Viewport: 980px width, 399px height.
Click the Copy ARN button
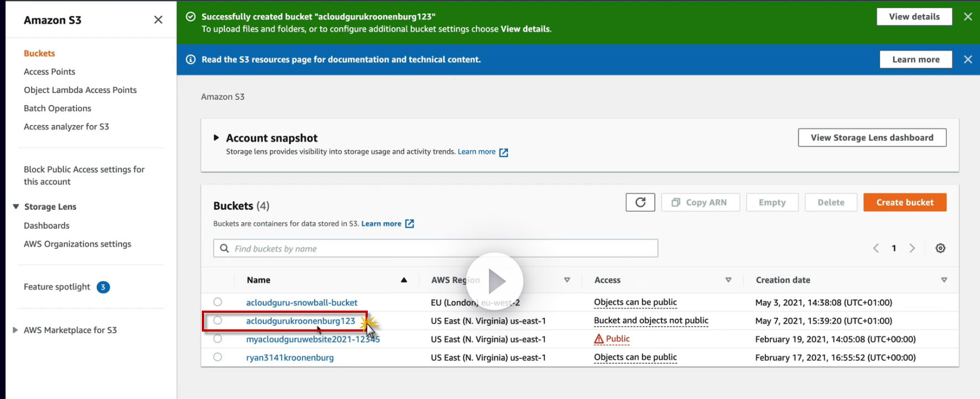tap(701, 202)
